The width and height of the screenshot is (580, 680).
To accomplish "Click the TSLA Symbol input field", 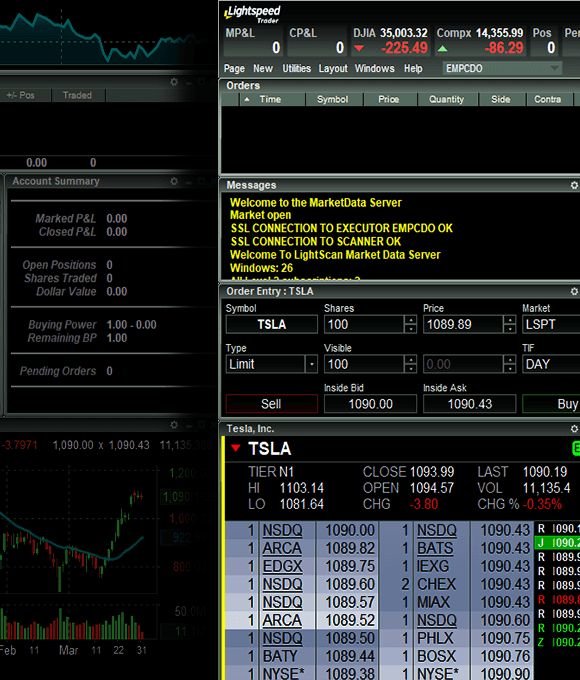I will [x=272, y=324].
